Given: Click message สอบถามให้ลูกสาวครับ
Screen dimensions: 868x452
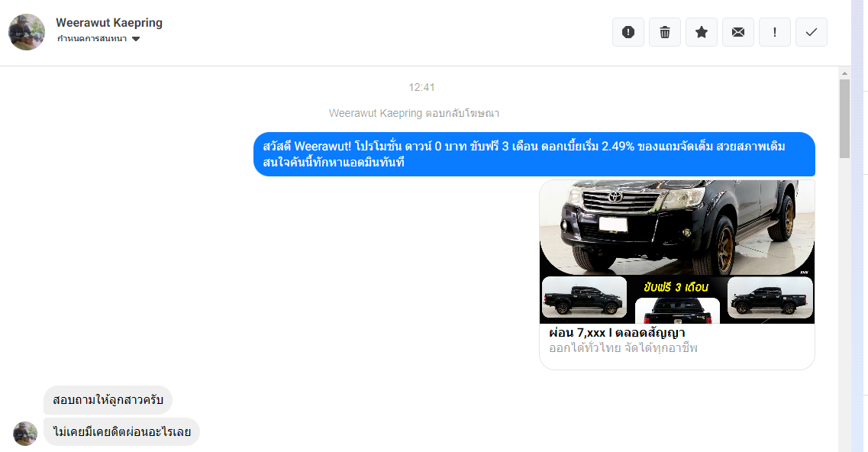Looking at the screenshot, I should tap(108, 400).
